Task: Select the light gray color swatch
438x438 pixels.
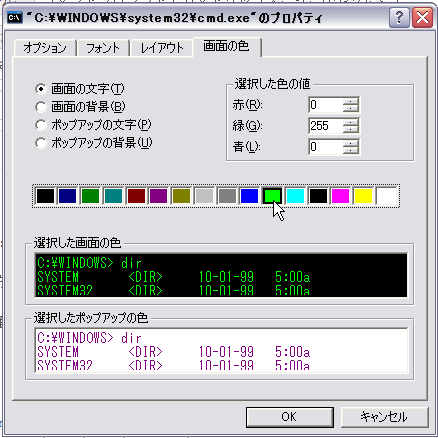Action: coord(204,196)
